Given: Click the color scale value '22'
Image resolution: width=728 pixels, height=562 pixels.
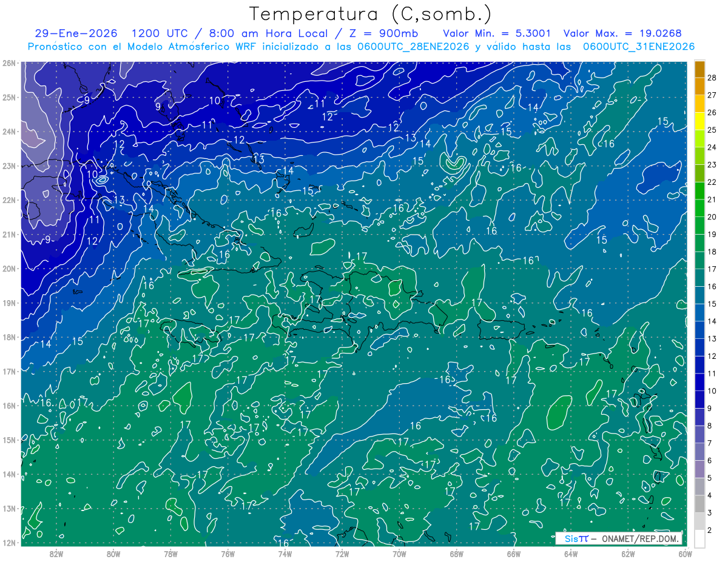Looking at the screenshot, I should (x=712, y=182).
